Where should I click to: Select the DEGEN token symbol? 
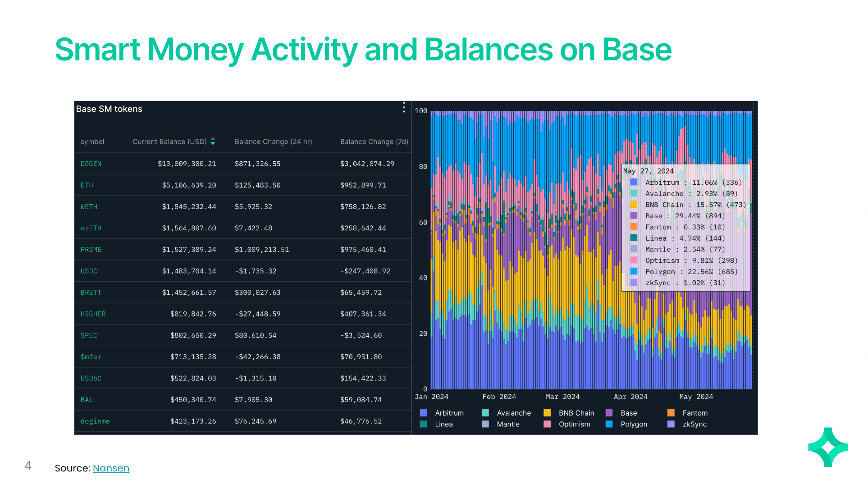coord(91,164)
